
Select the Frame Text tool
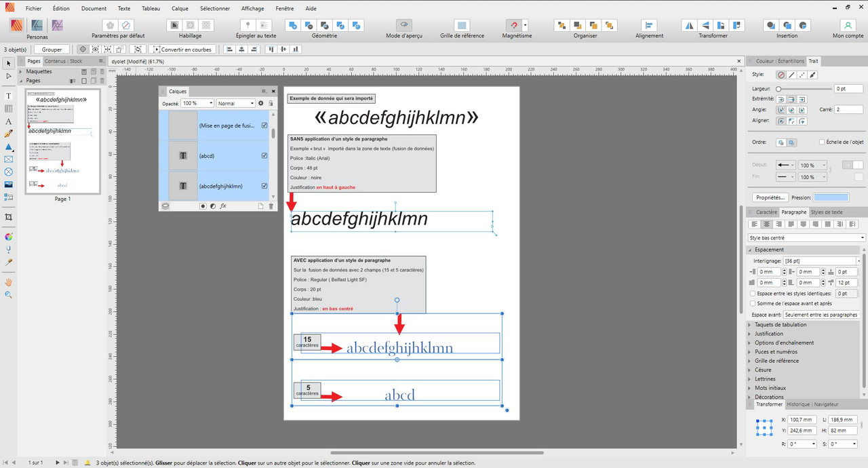point(9,96)
